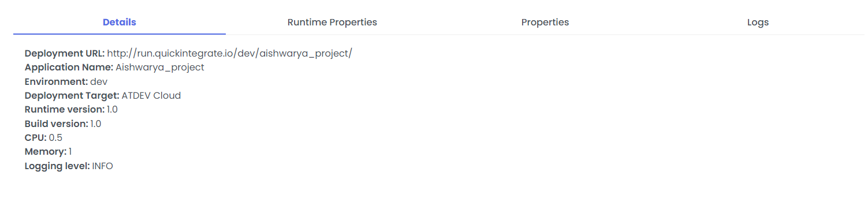The width and height of the screenshot is (868, 224).
Task: Open the Runtime Properties tab
Action: [332, 23]
